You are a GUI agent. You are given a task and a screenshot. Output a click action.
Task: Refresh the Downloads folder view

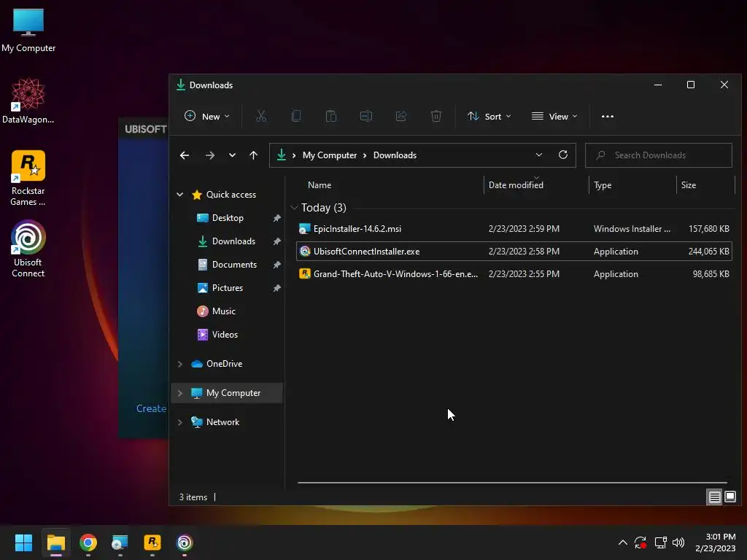563,155
